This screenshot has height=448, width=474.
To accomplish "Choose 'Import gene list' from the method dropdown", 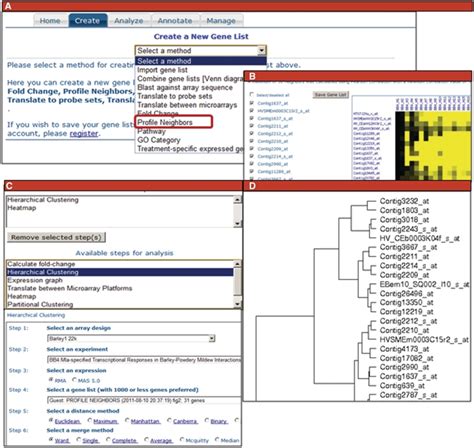I will pos(162,70).
